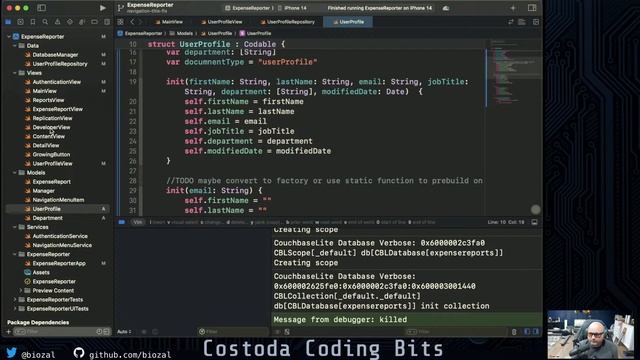
Task: Open the breakpoint navigator
Action: (94, 22)
